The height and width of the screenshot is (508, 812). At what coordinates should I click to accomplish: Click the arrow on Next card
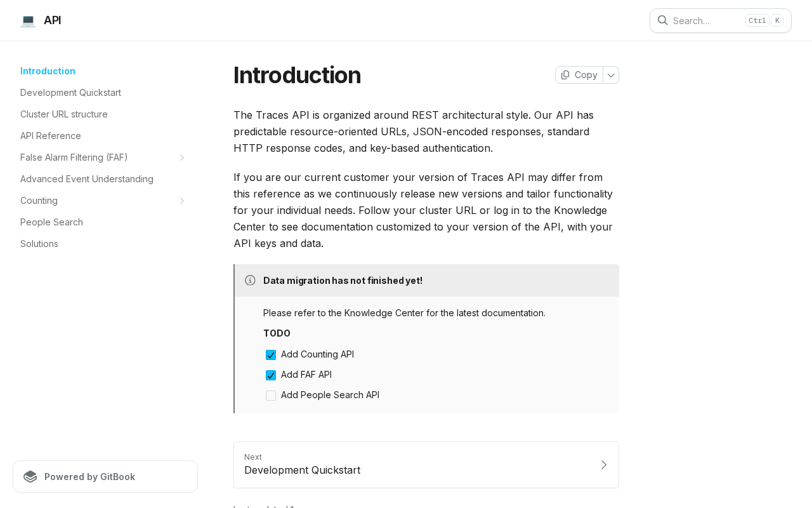604,465
